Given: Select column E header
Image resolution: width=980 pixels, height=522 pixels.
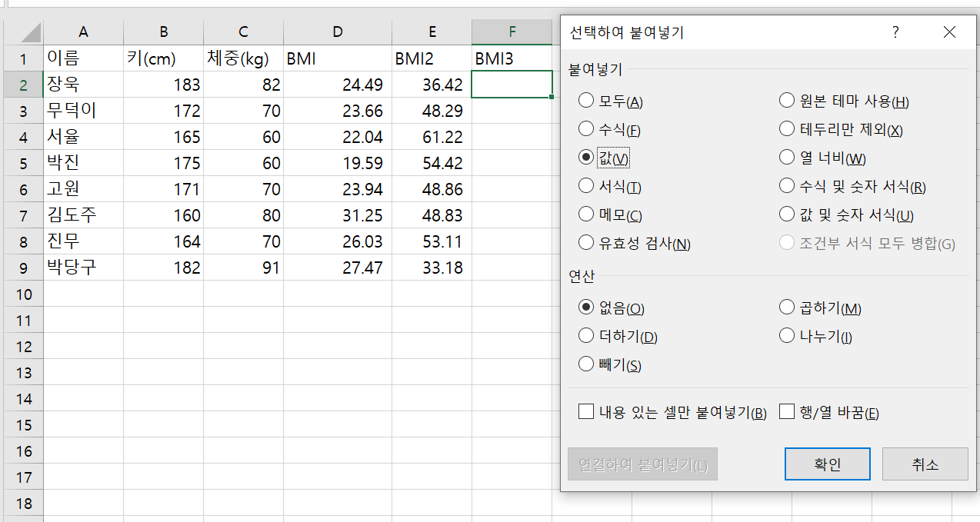Looking at the screenshot, I should click(432, 32).
